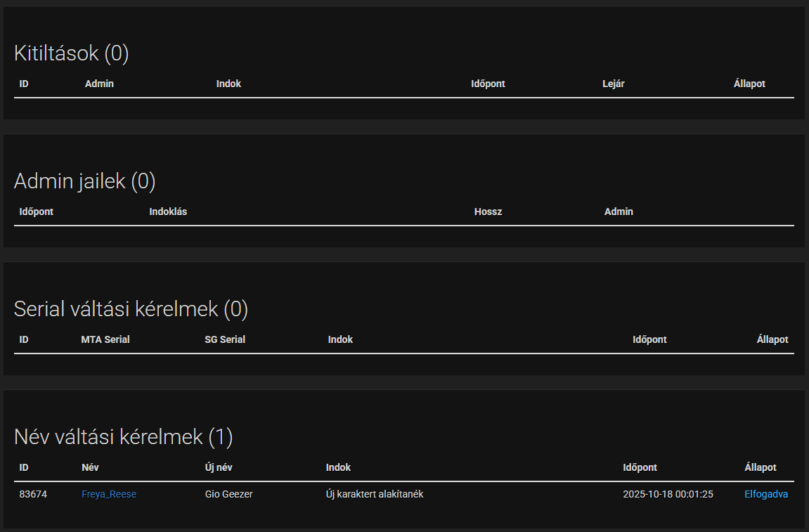Click the Indok column header in Kitiltások
This screenshot has width=809, height=532.
point(228,84)
